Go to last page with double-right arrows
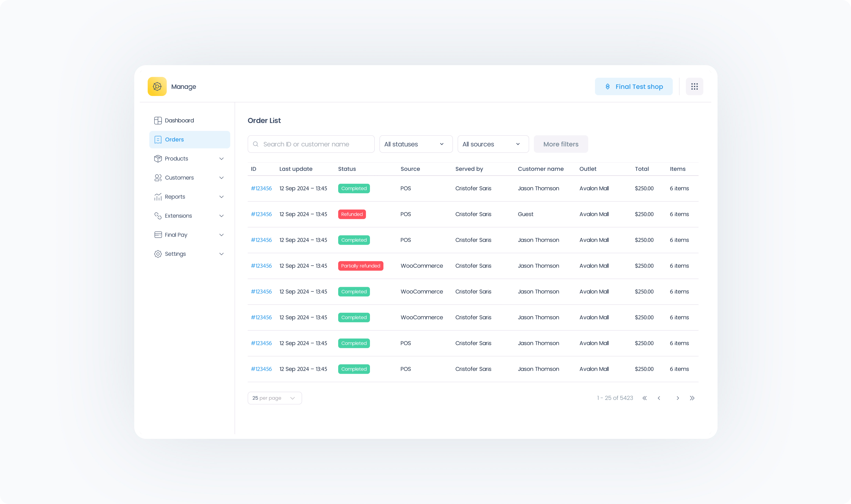Screen dimensions: 851x504 click(x=692, y=398)
